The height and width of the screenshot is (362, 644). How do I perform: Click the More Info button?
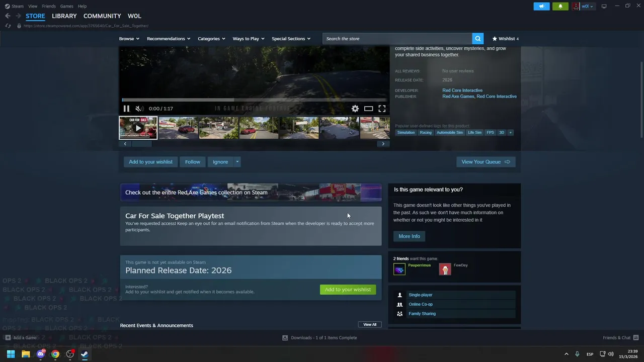(x=409, y=236)
